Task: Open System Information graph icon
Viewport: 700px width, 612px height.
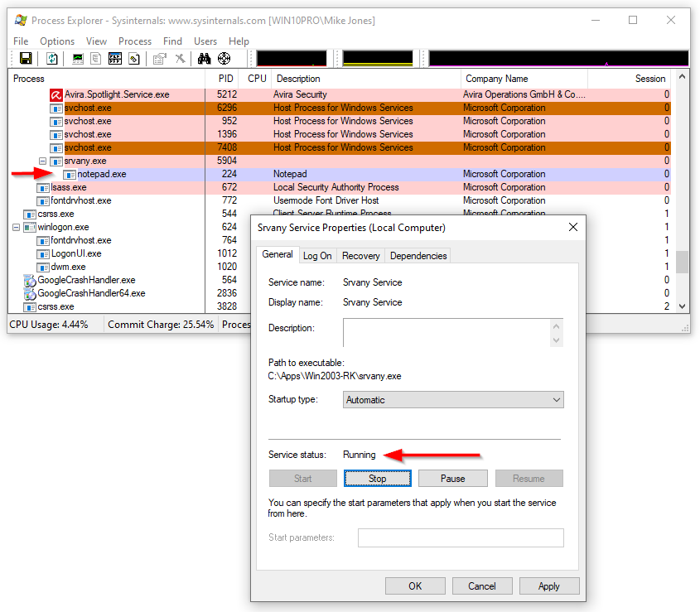Action: click(x=78, y=59)
